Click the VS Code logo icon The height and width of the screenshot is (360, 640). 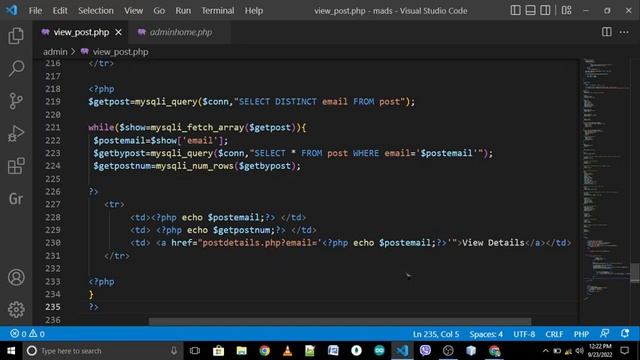(x=12, y=10)
